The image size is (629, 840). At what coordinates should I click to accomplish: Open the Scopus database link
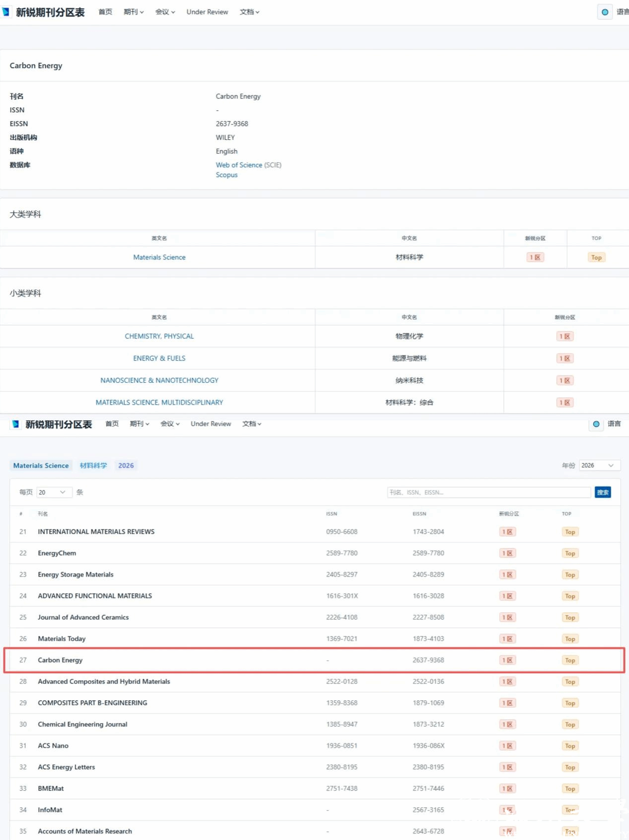click(227, 175)
